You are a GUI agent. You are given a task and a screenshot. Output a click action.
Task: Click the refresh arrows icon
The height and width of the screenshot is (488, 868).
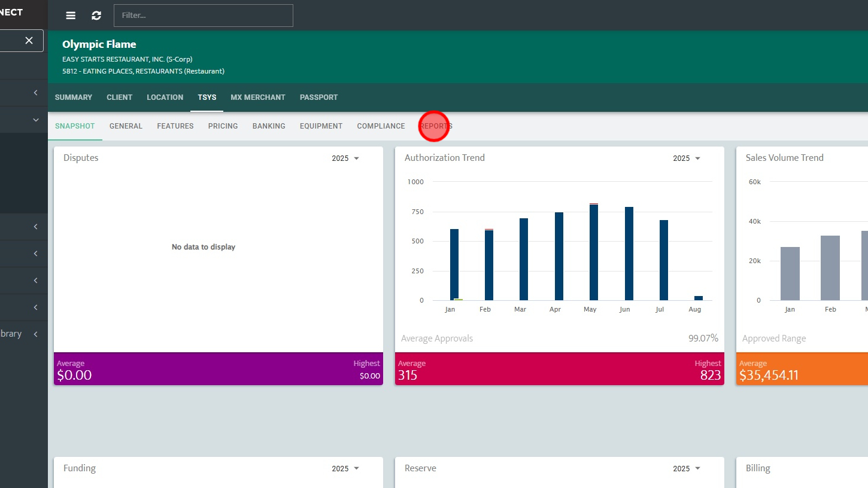click(x=96, y=16)
